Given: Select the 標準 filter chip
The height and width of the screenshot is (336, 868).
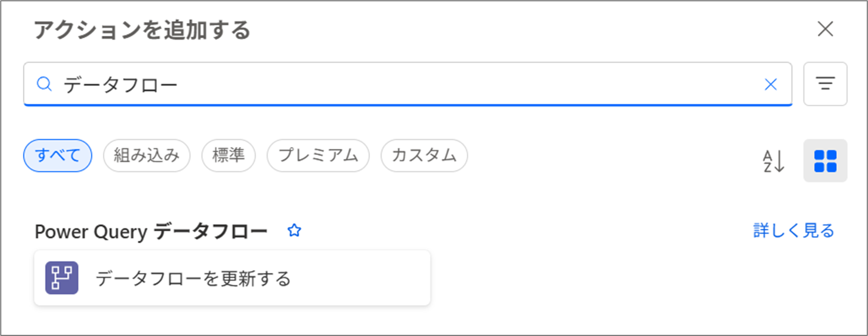Looking at the screenshot, I should pyautogui.click(x=228, y=155).
